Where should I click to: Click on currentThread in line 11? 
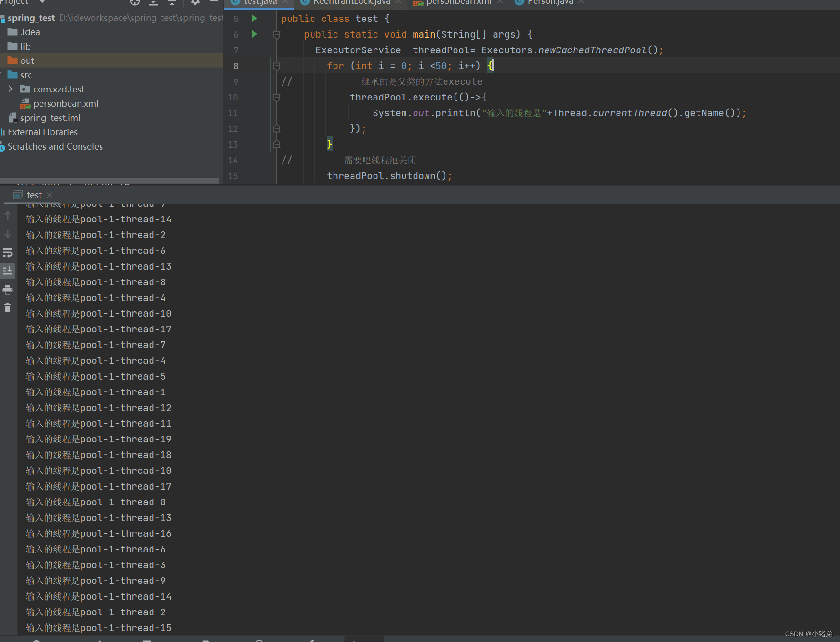pyautogui.click(x=630, y=113)
